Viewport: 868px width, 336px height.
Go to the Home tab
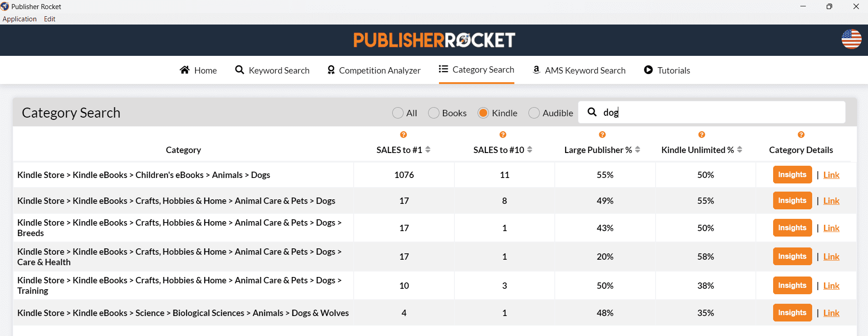pos(198,70)
